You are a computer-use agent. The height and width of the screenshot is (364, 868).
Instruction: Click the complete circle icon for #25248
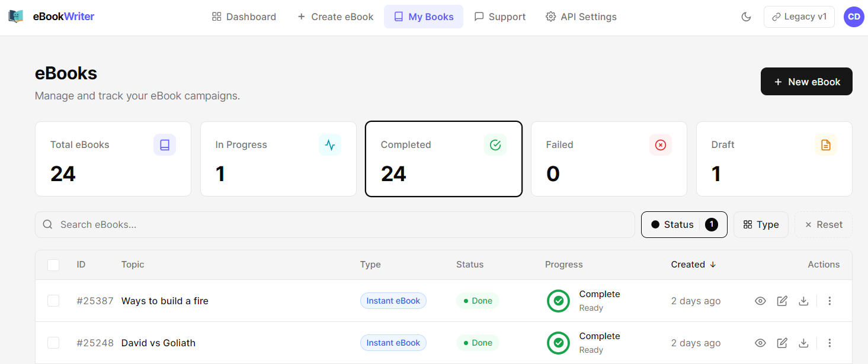point(558,343)
